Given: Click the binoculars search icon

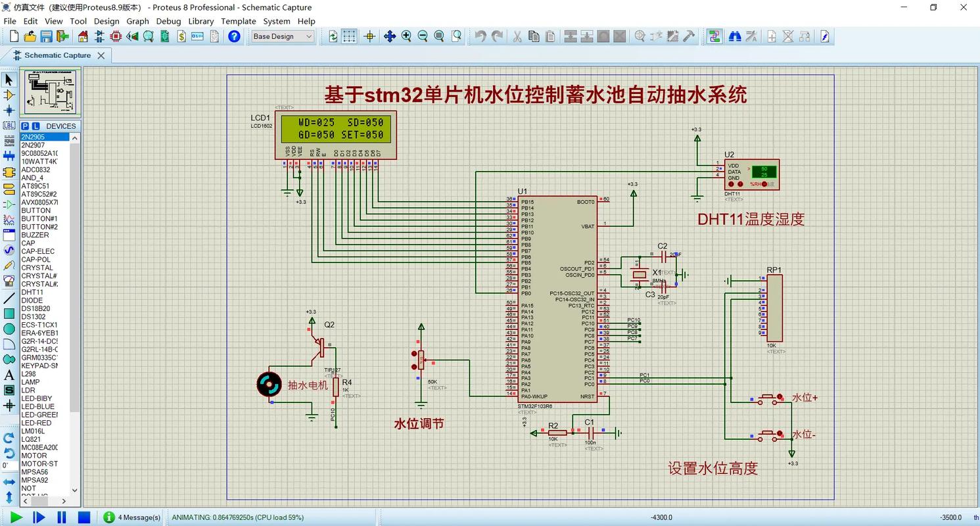Looking at the screenshot, I should (735, 37).
